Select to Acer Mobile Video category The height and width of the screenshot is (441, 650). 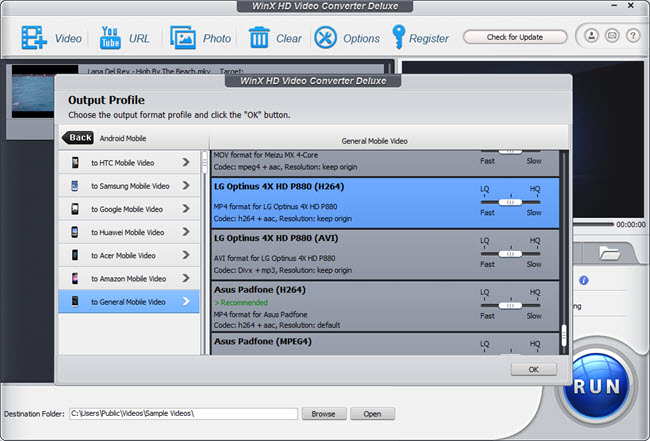(129, 255)
